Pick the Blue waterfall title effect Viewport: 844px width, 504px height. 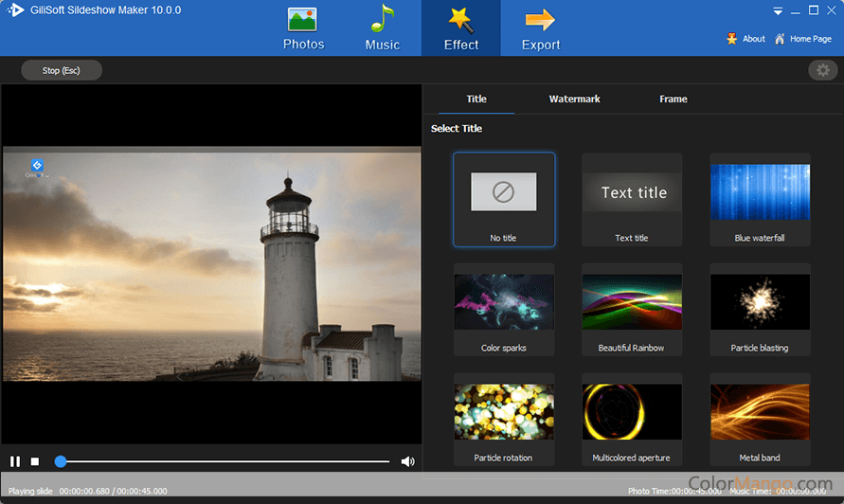coord(760,192)
